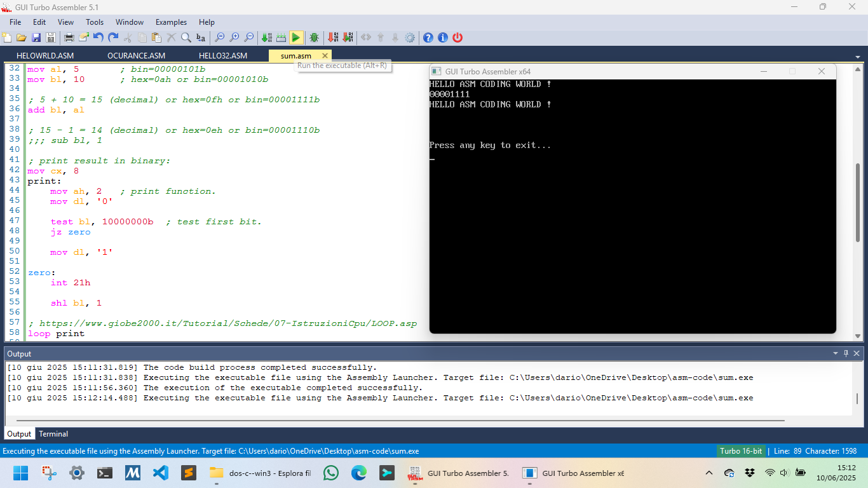Open a file using the folder icon
This screenshot has height=488, width=868.
pyautogui.click(x=22, y=37)
